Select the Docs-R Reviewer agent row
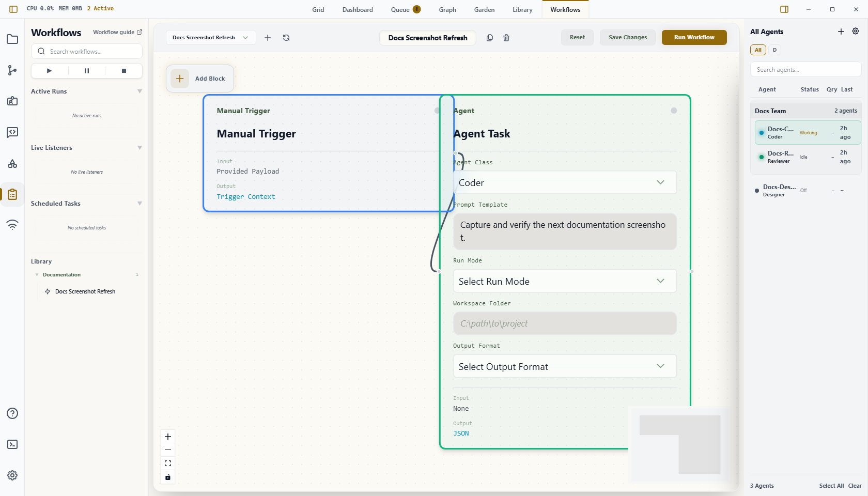Screen dimensions: 868x496 tap(808, 157)
